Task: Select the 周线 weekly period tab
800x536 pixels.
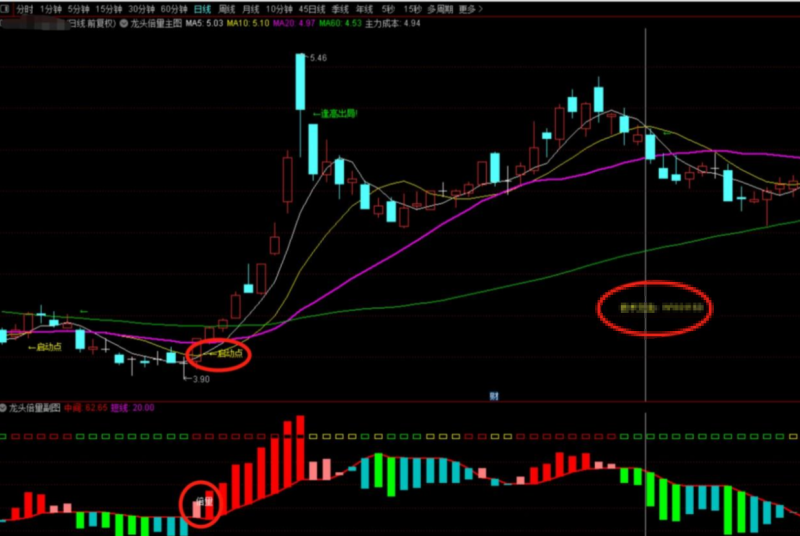Action: tap(226, 7)
